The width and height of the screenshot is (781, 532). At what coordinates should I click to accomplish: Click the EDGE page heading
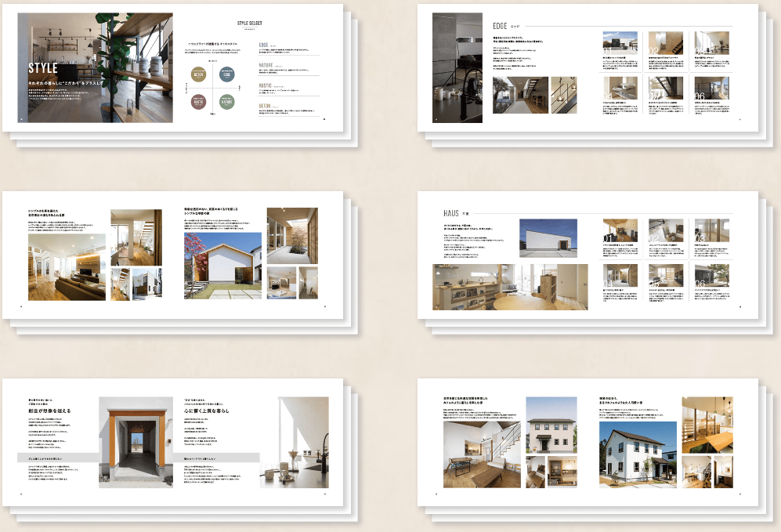pos(500,26)
